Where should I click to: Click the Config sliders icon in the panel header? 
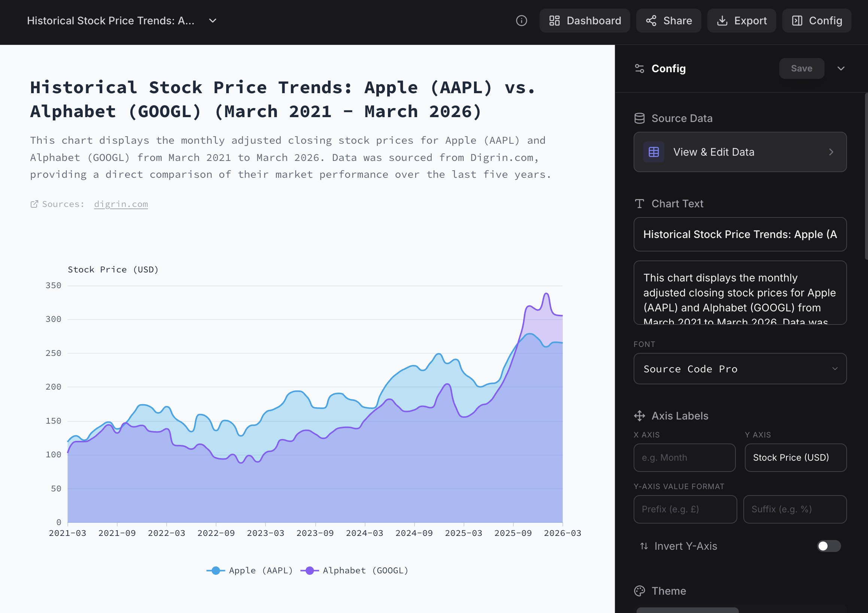tap(639, 68)
